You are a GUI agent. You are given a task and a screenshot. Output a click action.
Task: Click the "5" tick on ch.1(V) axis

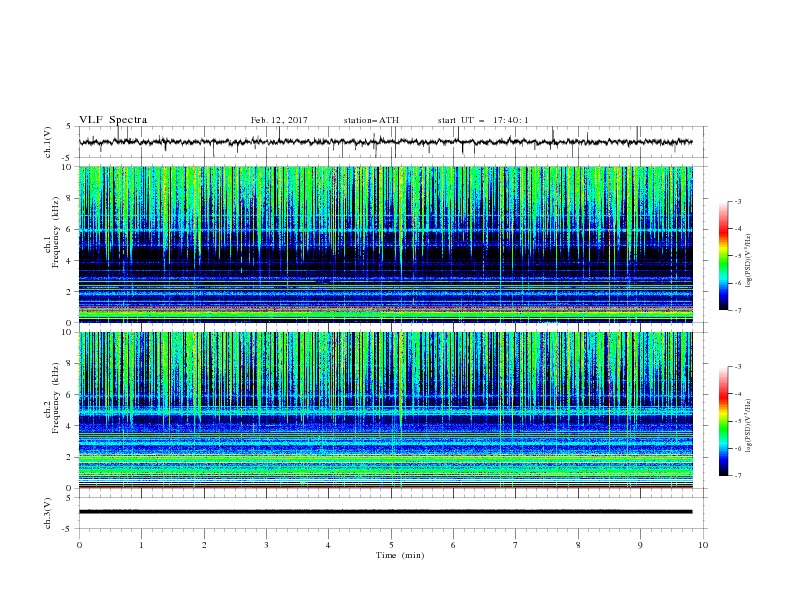[69, 127]
